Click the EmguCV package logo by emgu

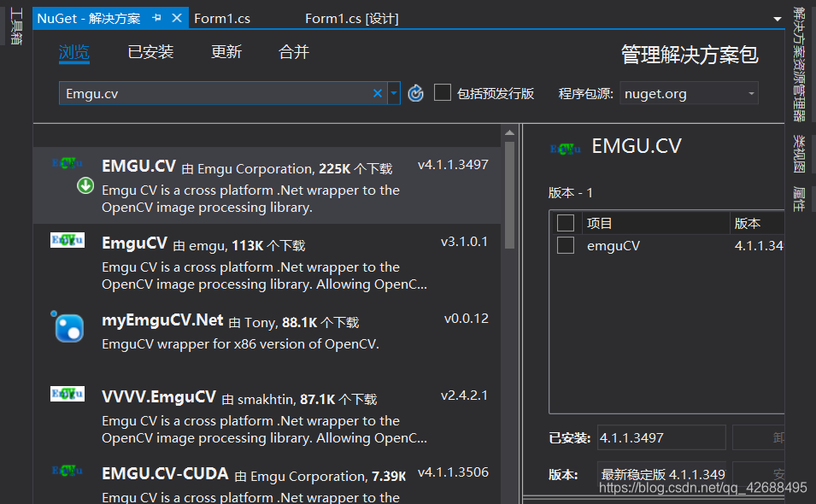click(68, 240)
